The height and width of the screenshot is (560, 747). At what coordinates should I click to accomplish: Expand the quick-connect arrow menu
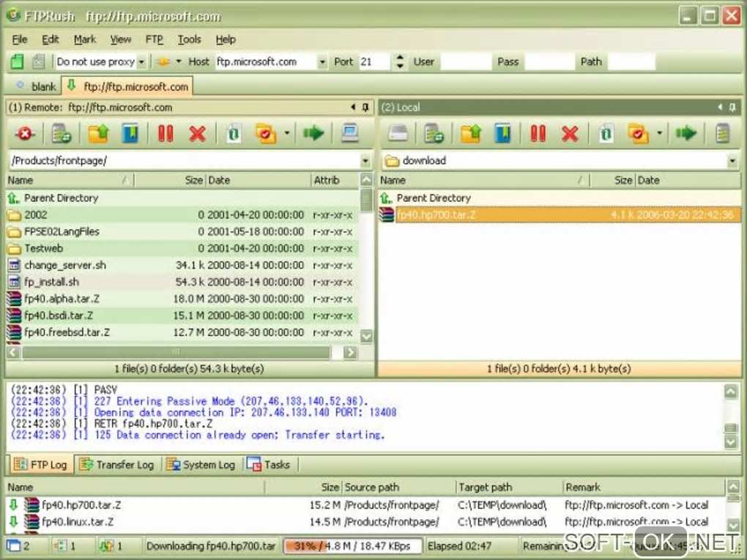[x=179, y=61]
